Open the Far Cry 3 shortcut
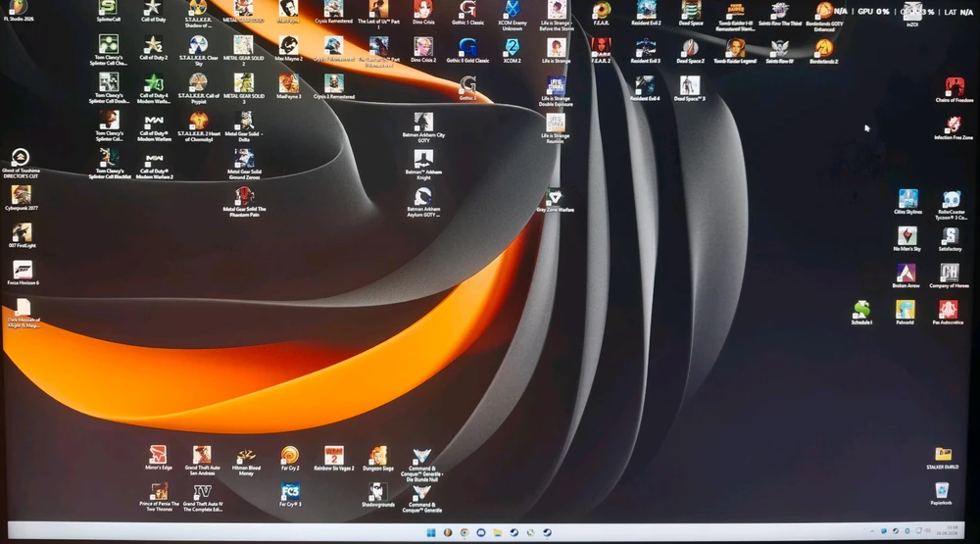This screenshot has height=544, width=980. coord(290,494)
